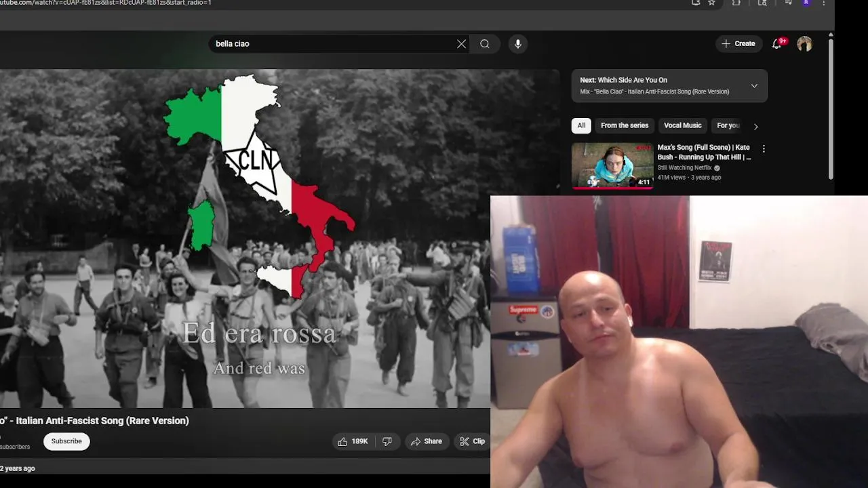Select the 'All' filter chip
The height and width of the screenshot is (488, 868).
(581, 125)
